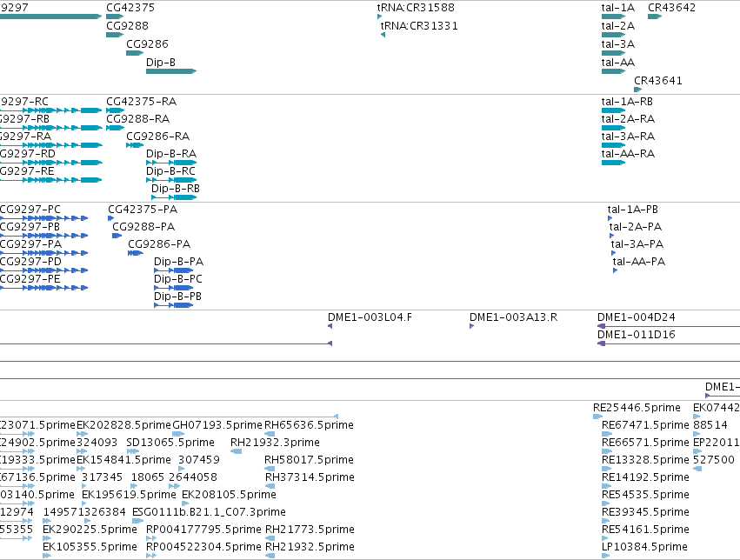740x560 pixels.
Task: Select the Dip-B-PC coding sequence label
Action: (x=178, y=279)
